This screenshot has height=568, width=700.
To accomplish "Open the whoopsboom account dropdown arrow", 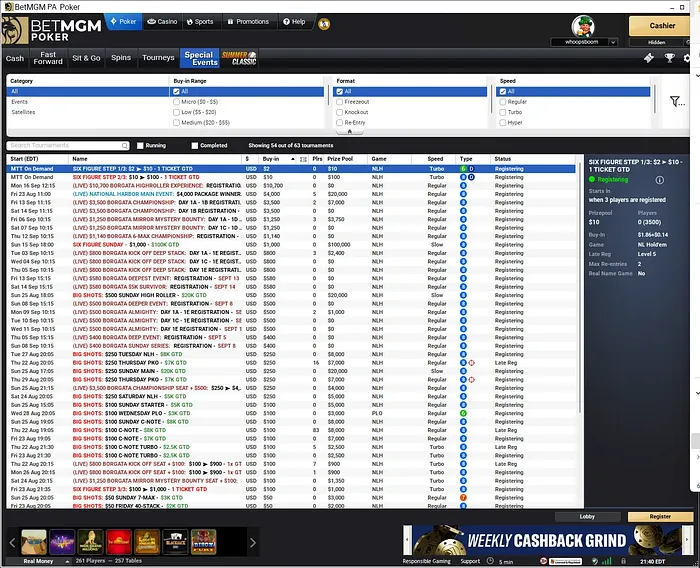I will (613, 42).
